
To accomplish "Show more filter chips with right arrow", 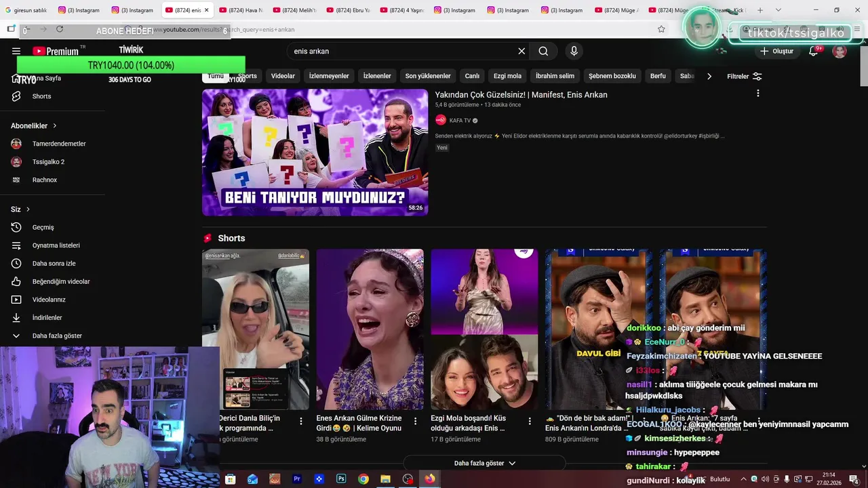I will [x=709, y=76].
